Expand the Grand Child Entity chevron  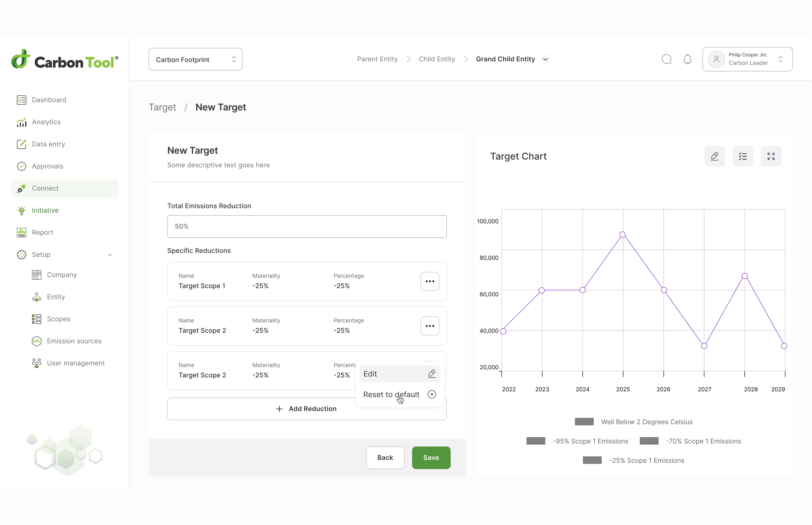point(546,59)
